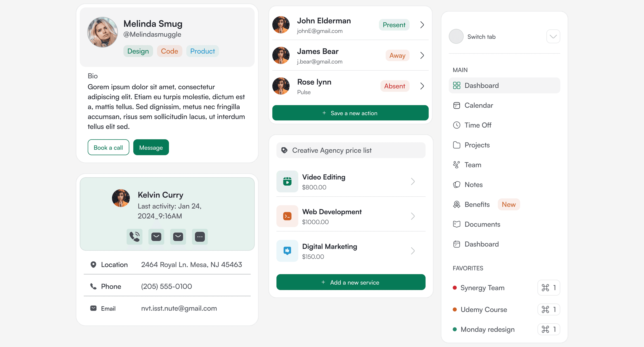The width and height of the screenshot is (644, 347).
Task: Click the first mail icon under Kelvin Curry
Action: [x=156, y=236]
